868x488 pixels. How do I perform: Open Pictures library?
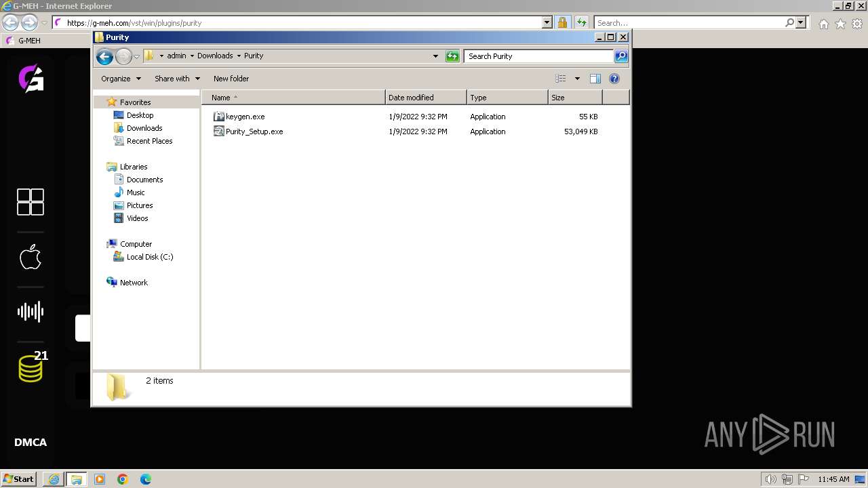coord(140,205)
